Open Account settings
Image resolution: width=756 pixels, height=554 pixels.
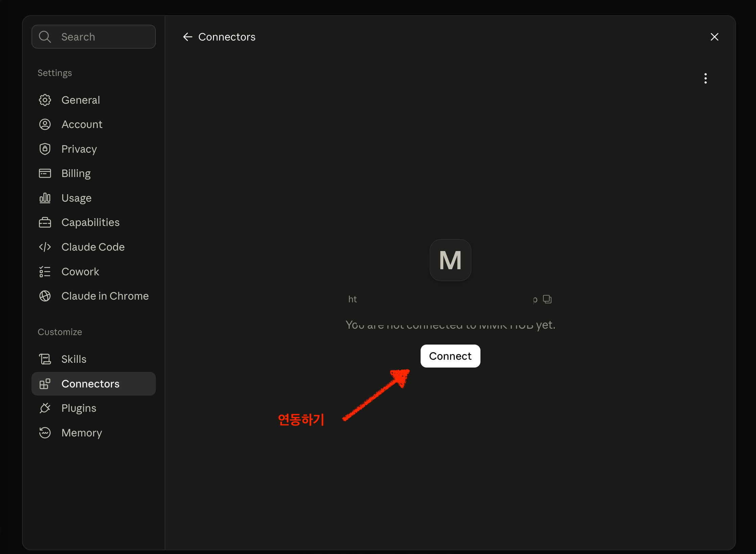click(x=94, y=124)
